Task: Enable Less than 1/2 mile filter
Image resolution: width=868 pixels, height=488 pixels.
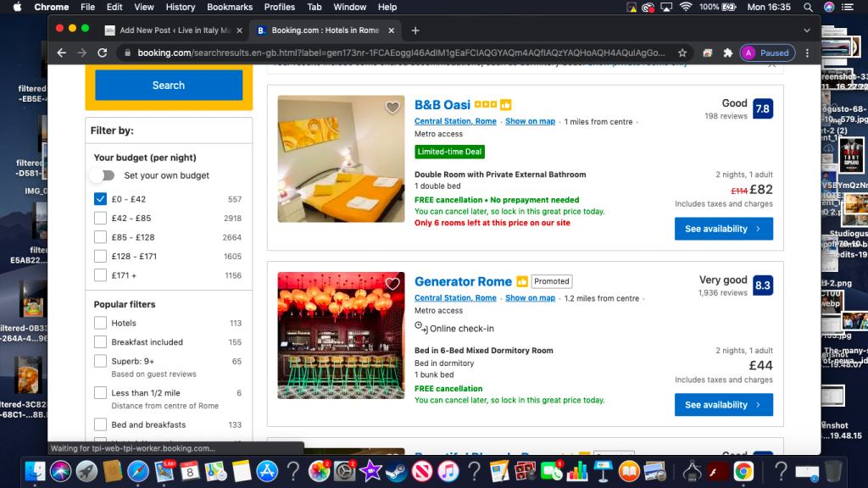Action: coord(100,393)
